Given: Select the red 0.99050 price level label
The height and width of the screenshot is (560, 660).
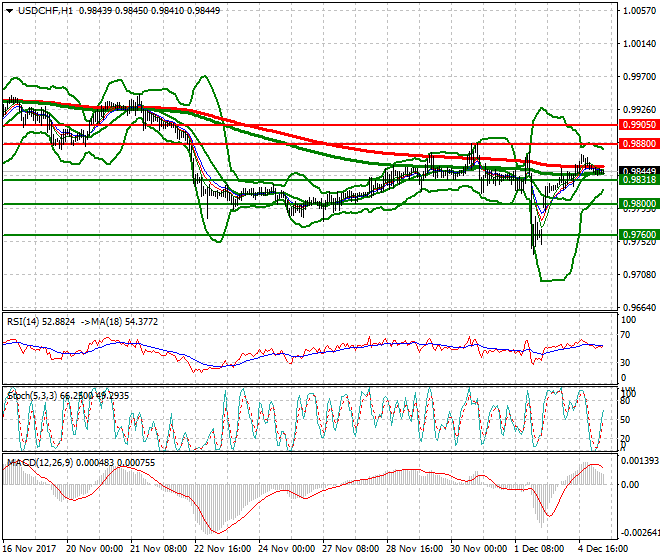Looking at the screenshot, I should click(x=638, y=125).
